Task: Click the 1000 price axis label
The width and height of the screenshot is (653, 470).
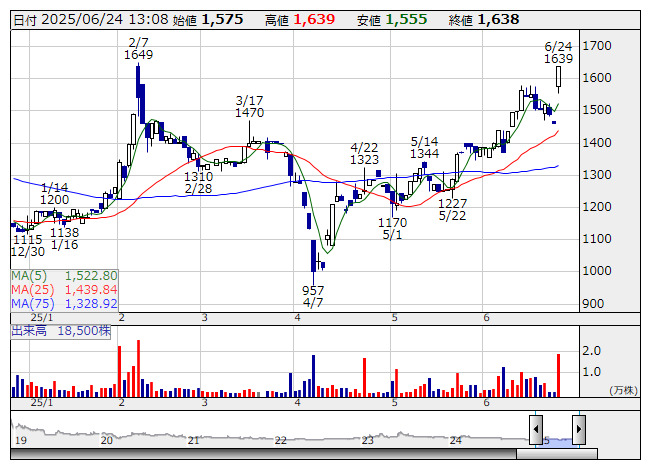Action: 597,271
